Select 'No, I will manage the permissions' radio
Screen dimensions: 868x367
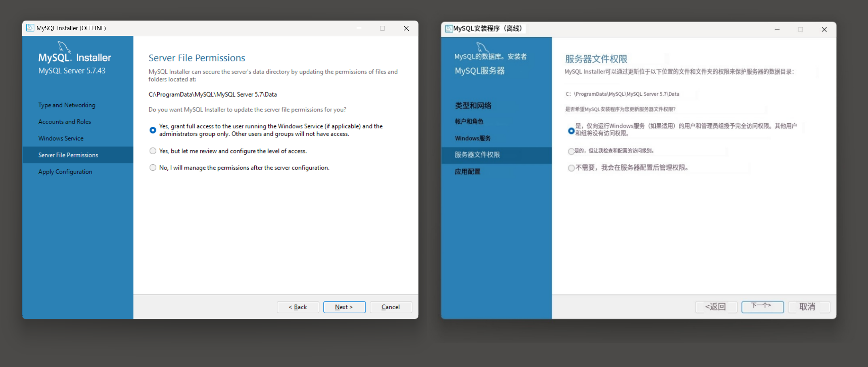(x=153, y=168)
